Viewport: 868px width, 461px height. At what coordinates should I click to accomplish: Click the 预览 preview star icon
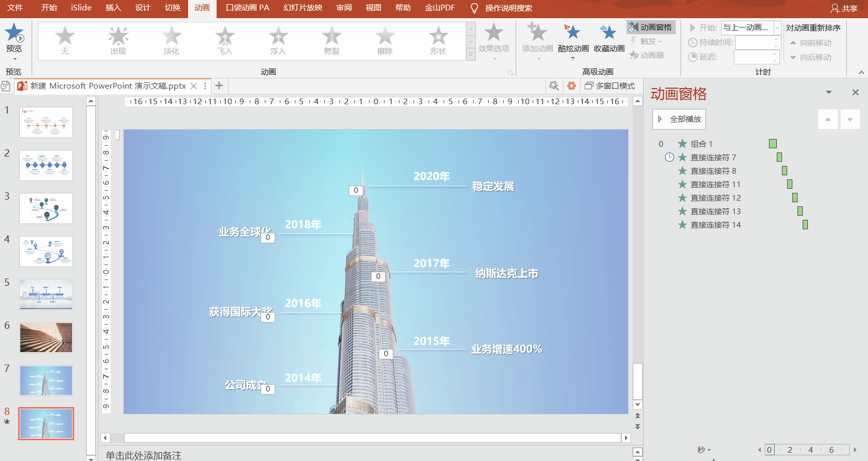14,33
